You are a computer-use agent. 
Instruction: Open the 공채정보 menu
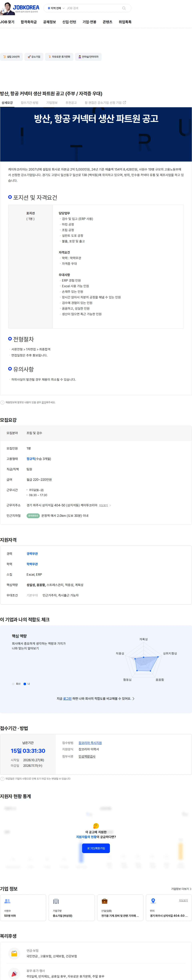[x=49, y=22]
